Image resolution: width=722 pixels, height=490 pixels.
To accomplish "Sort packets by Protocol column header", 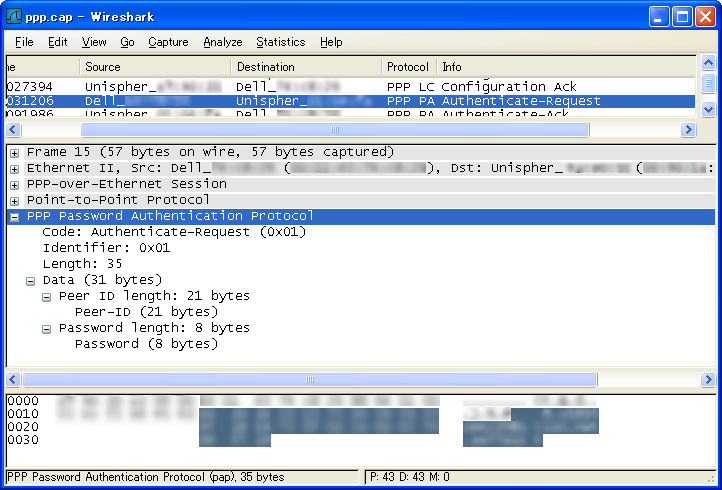I will coord(409,67).
